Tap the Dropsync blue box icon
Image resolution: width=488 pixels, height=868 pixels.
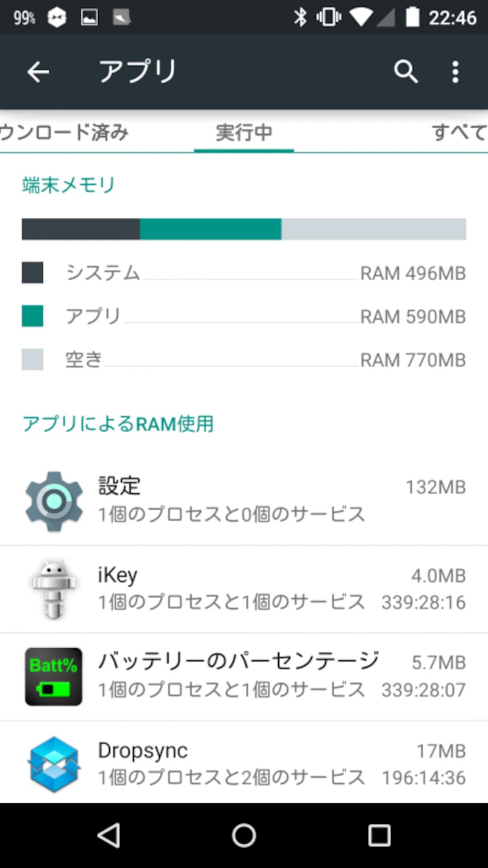pos(54,764)
